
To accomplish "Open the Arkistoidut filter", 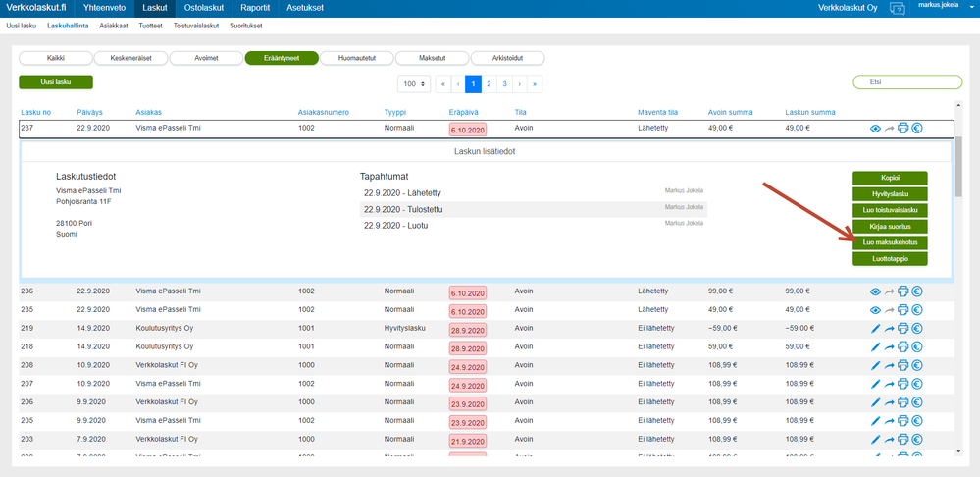I will pos(507,58).
